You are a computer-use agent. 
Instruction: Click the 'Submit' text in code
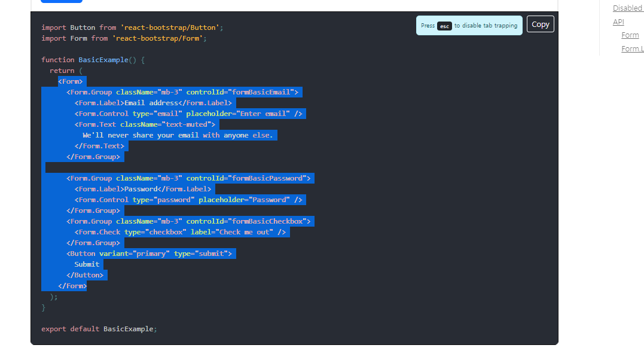87,264
